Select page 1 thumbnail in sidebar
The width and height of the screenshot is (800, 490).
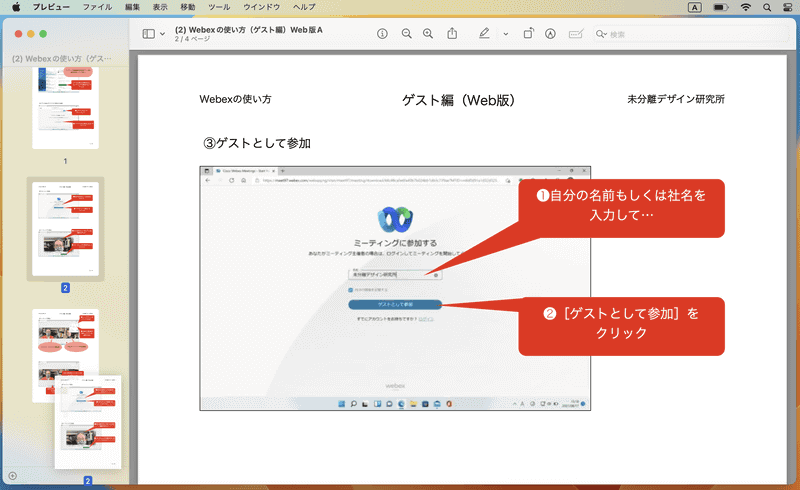(65, 108)
